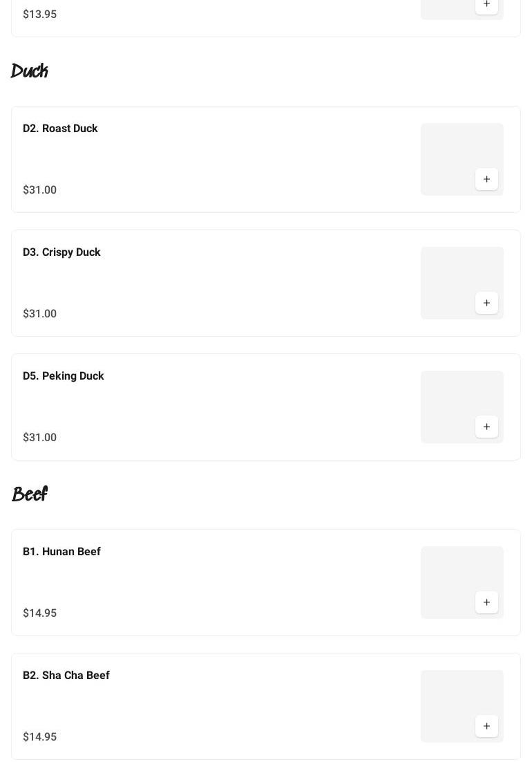Viewport: 532px width, 762px height.
Task: Add D2. Roast Duck to cart
Action: [486, 179]
